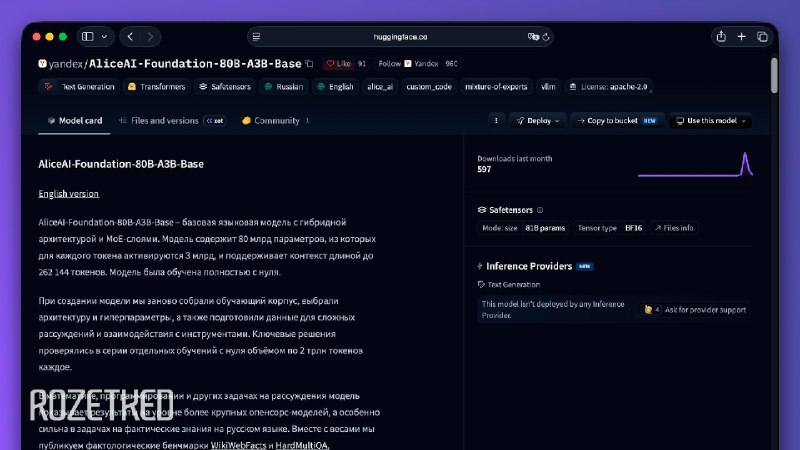Click the AliceAI-Foundation-80B-A3B-Base page heading
Image resolution: width=800 pixels, height=450 pixels.
pyautogui.click(x=121, y=164)
